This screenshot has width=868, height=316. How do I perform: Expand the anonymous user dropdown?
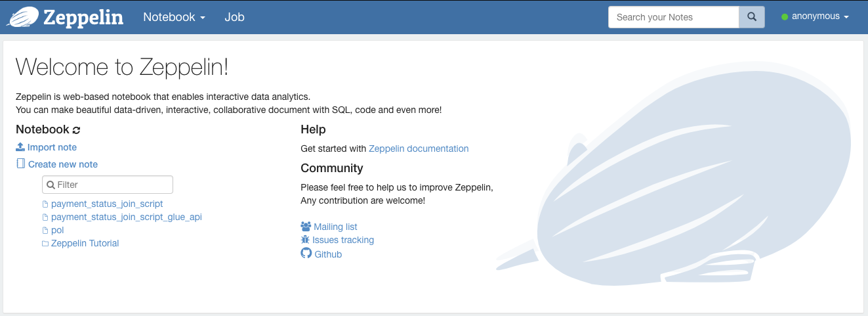pyautogui.click(x=816, y=16)
